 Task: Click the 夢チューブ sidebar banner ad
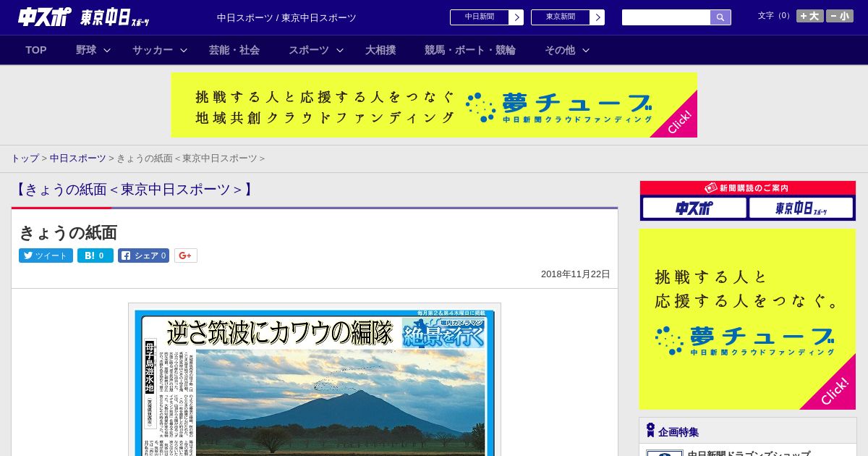[x=747, y=319]
